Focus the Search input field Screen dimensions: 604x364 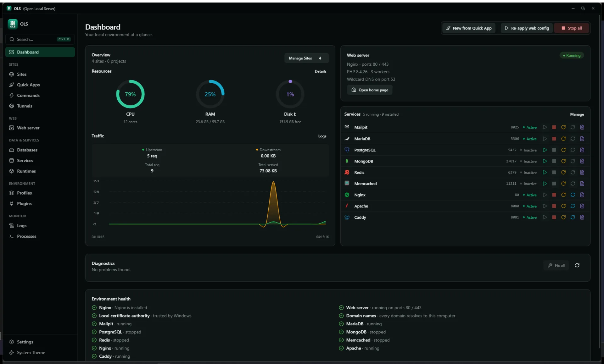(40, 39)
